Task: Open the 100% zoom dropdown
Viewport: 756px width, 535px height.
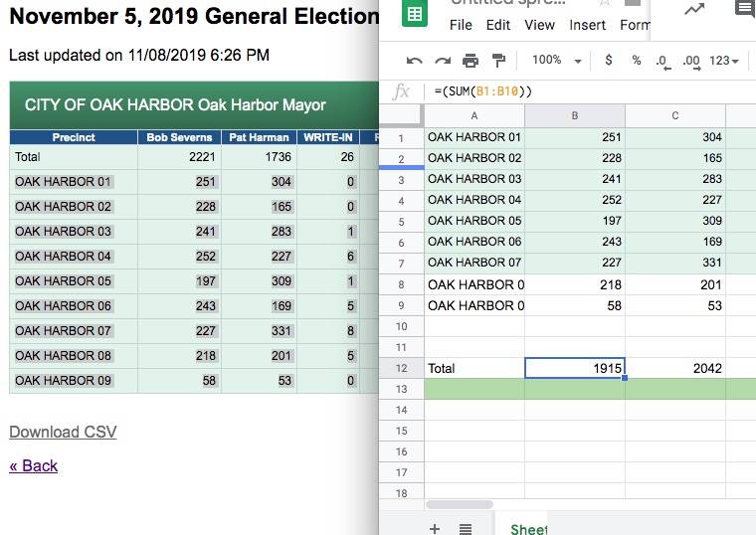Action: coord(556,61)
